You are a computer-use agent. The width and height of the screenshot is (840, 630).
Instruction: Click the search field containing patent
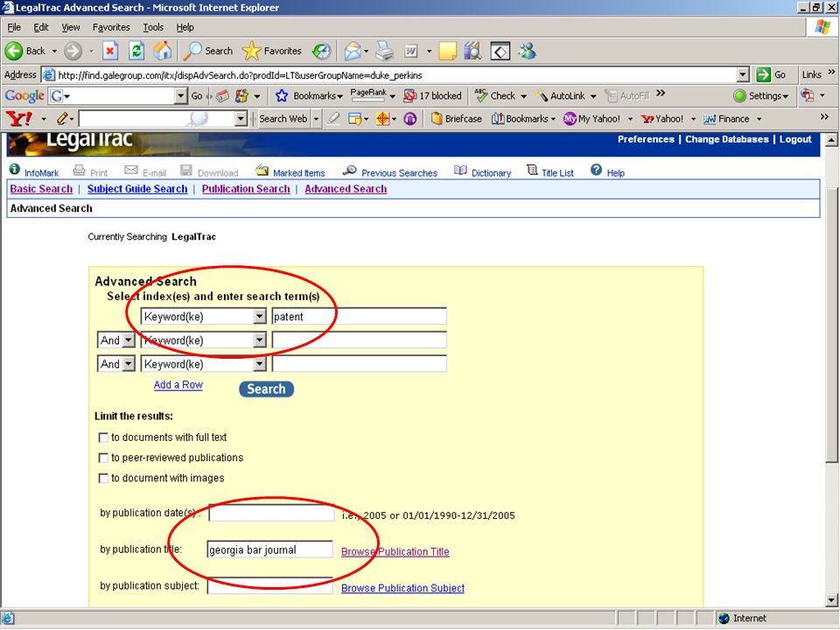tap(359, 317)
